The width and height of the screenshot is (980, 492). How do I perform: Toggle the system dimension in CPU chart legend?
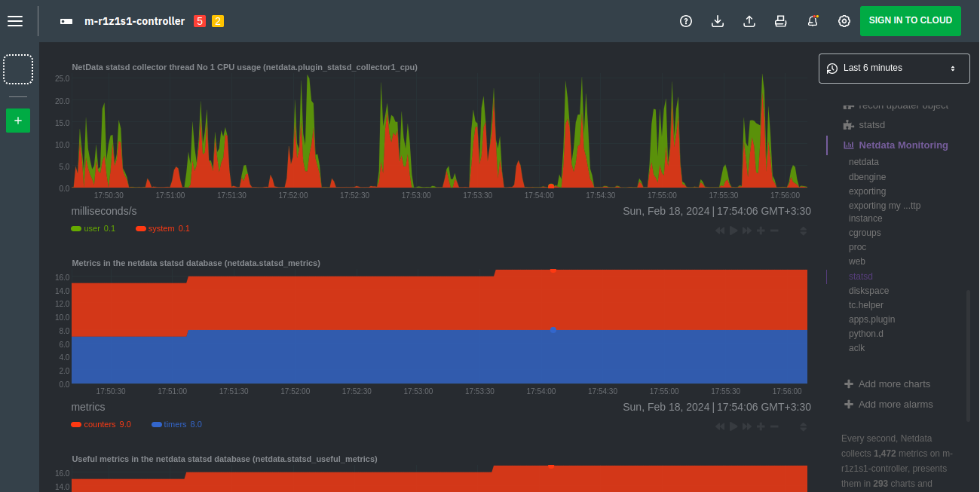pos(161,228)
